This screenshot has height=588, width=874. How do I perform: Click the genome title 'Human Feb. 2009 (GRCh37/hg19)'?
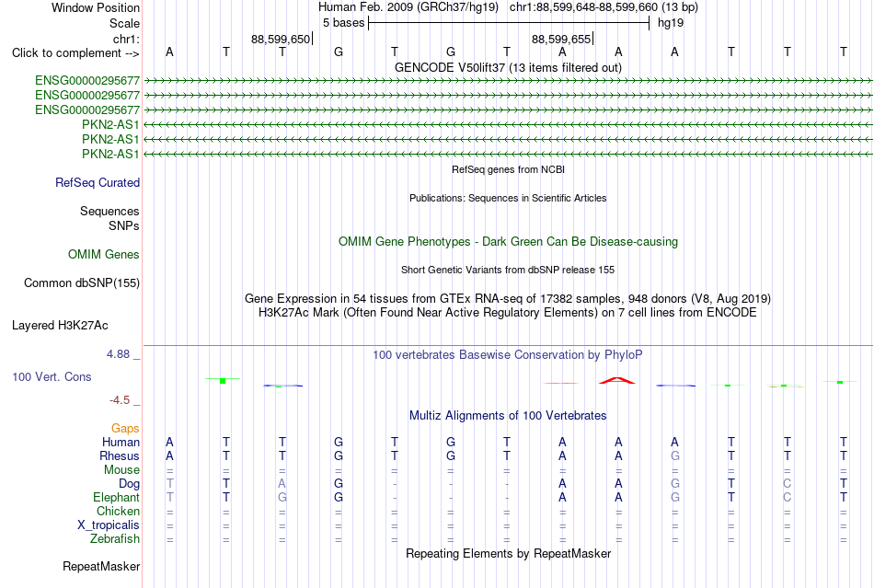click(x=408, y=7)
